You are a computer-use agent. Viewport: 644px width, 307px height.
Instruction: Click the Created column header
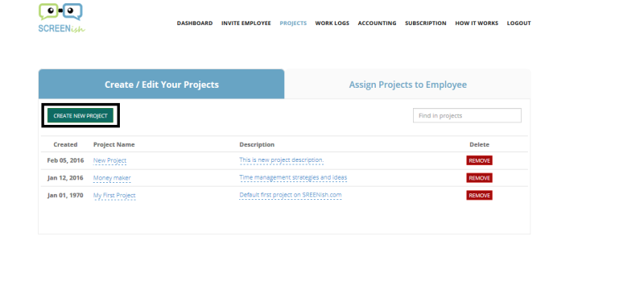(x=65, y=145)
